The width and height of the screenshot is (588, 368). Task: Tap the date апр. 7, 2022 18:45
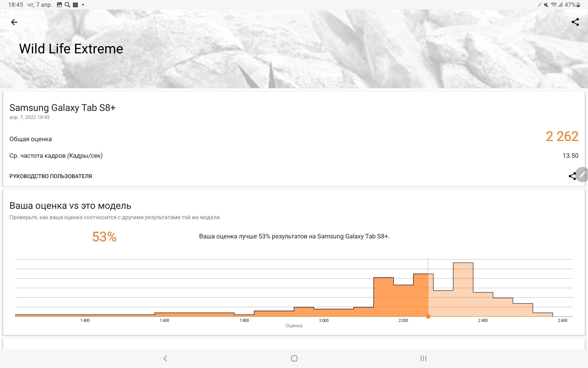[x=29, y=117]
